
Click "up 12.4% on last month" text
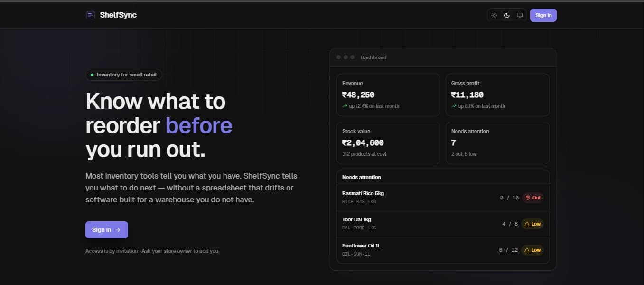pos(374,106)
